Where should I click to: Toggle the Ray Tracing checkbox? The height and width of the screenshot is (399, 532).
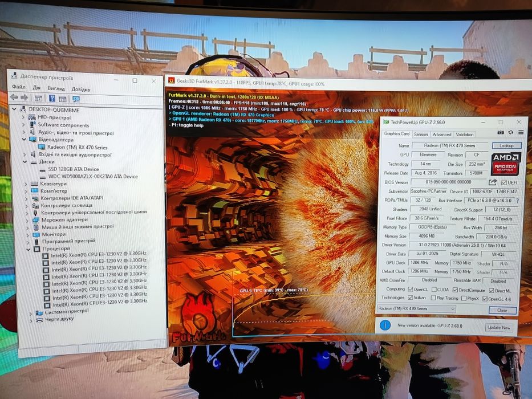point(433,298)
